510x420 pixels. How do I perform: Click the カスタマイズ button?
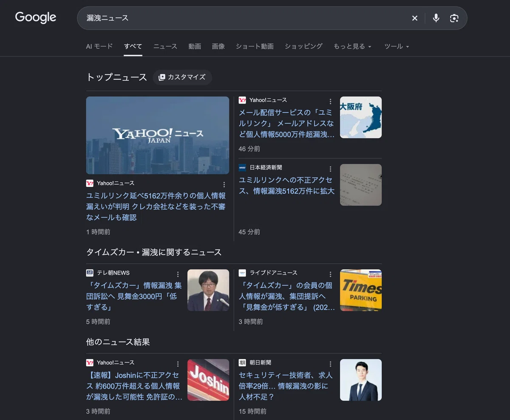click(x=182, y=77)
